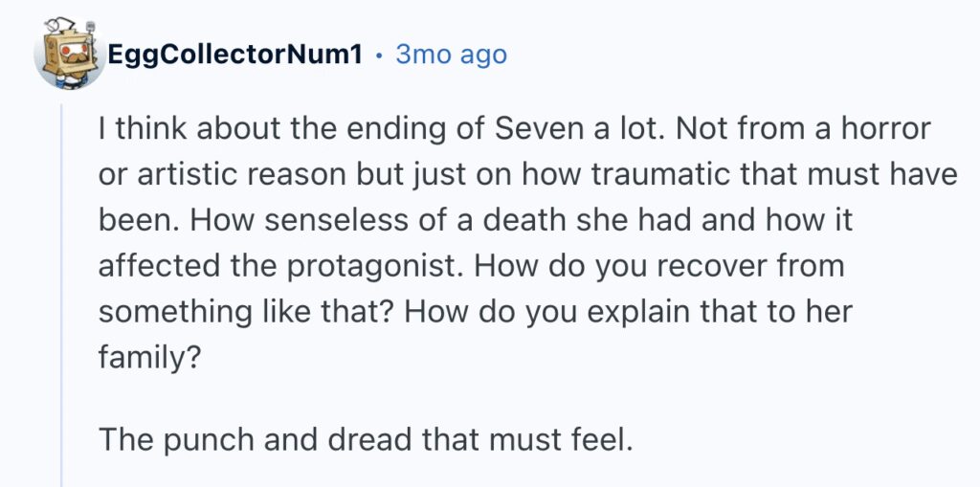Click the EggCollectorNum1 username link
The height and width of the screenshot is (487, 980).
pyautogui.click(x=235, y=55)
